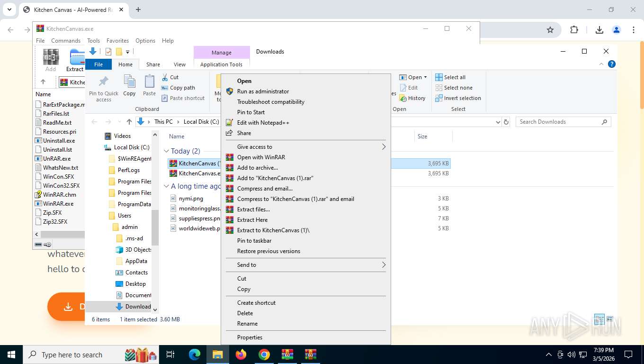This screenshot has width=644, height=364.
Task: Click History icon in Open group
Action: click(x=412, y=98)
